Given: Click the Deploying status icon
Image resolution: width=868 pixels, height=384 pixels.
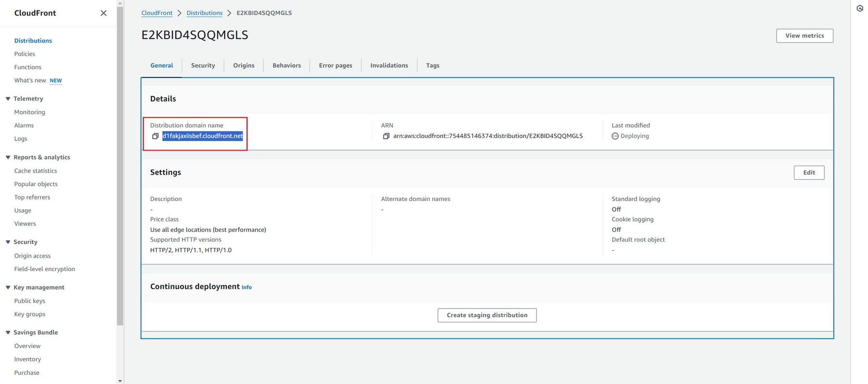Looking at the screenshot, I should 615,136.
